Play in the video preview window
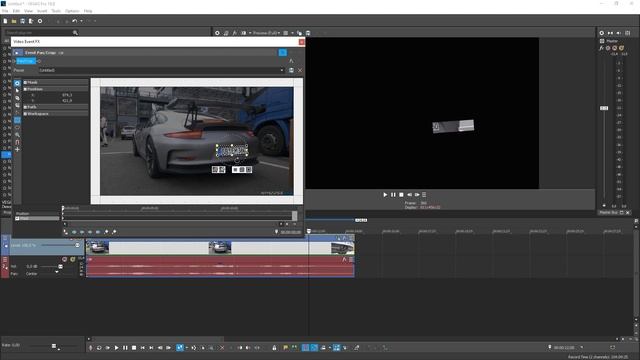Screen dimensions: 640x360 click(385, 195)
